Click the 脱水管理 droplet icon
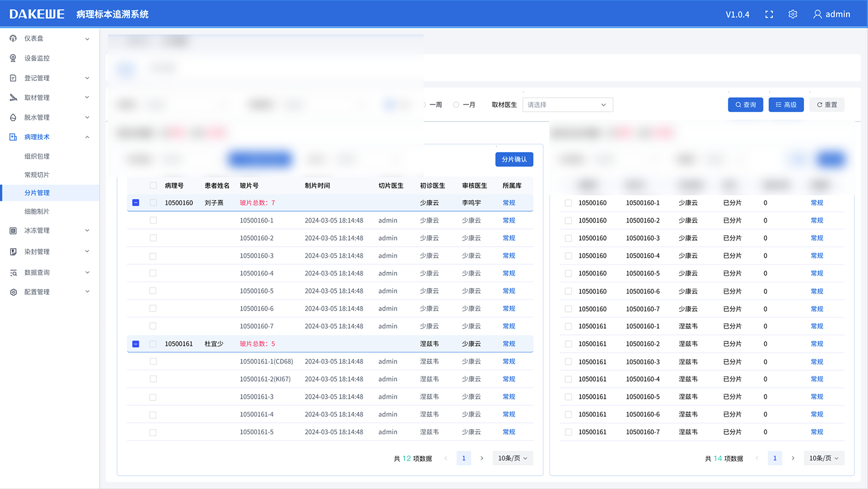Viewport: 868px width, 489px height. (x=13, y=118)
